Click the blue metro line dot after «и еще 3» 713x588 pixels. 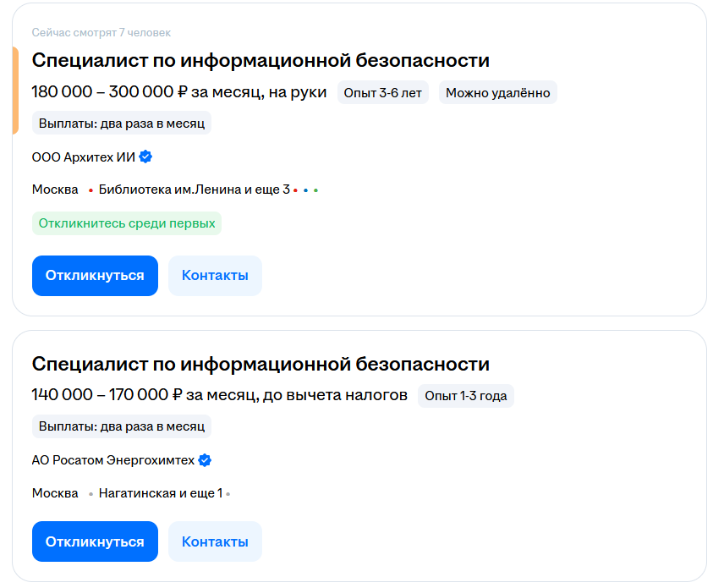pos(305,190)
